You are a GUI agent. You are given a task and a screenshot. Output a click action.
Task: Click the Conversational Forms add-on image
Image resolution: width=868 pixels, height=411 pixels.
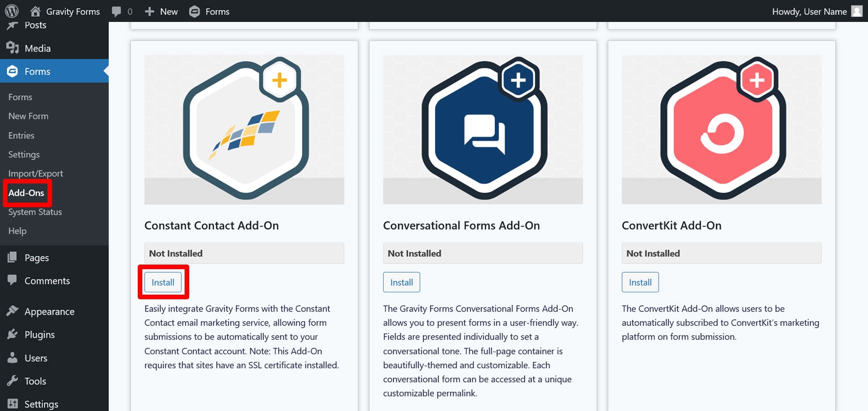(x=483, y=130)
